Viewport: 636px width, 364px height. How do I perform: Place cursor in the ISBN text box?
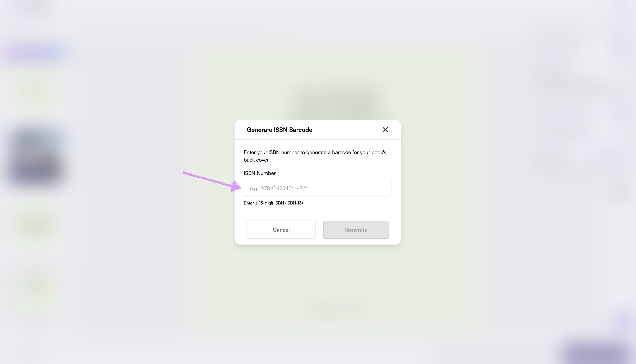pyautogui.click(x=317, y=188)
